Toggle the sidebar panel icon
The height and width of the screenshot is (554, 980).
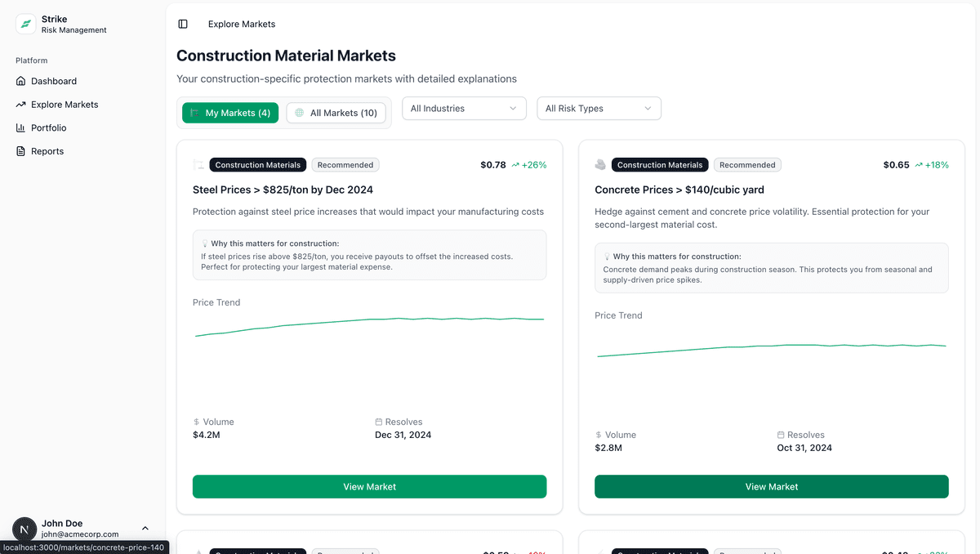183,25
